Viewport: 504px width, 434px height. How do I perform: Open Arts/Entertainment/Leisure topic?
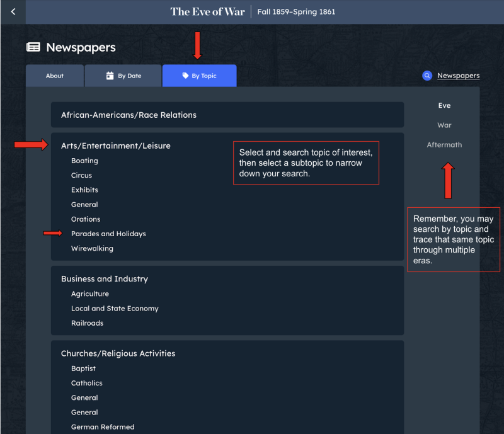(116, 146)
